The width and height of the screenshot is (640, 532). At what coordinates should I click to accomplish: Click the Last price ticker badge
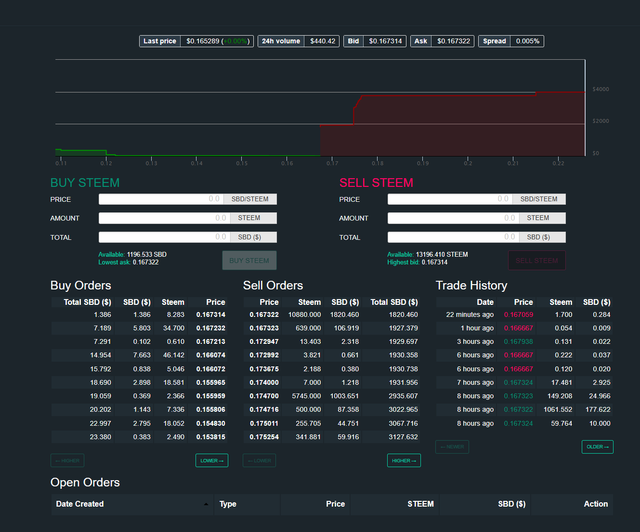(196, 41)
